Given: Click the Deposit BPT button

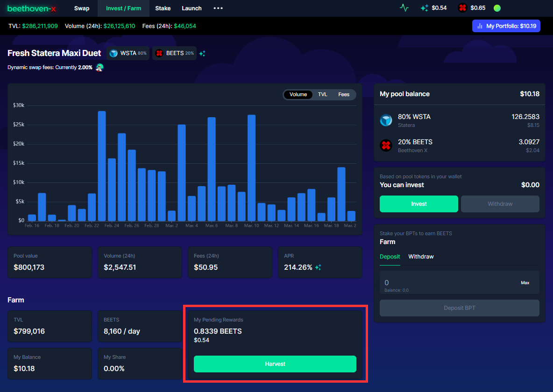Looking at the screenshot, I should click(459, 308).
